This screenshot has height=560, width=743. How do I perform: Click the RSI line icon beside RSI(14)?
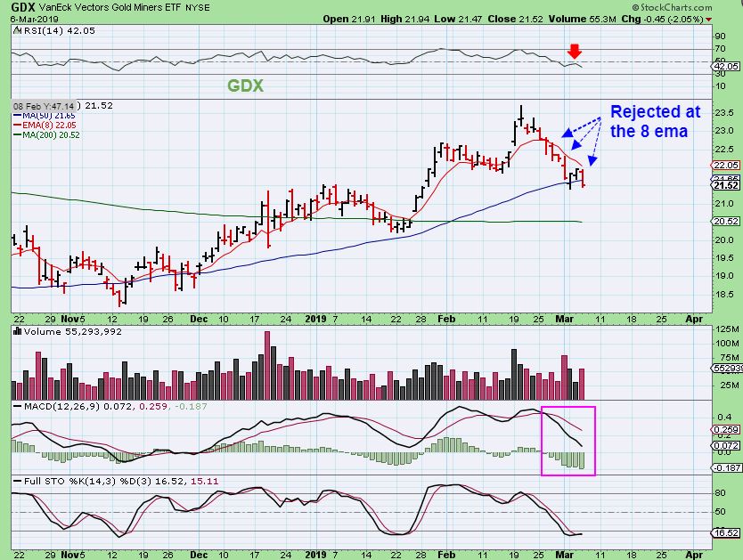(x=17, y=31)
